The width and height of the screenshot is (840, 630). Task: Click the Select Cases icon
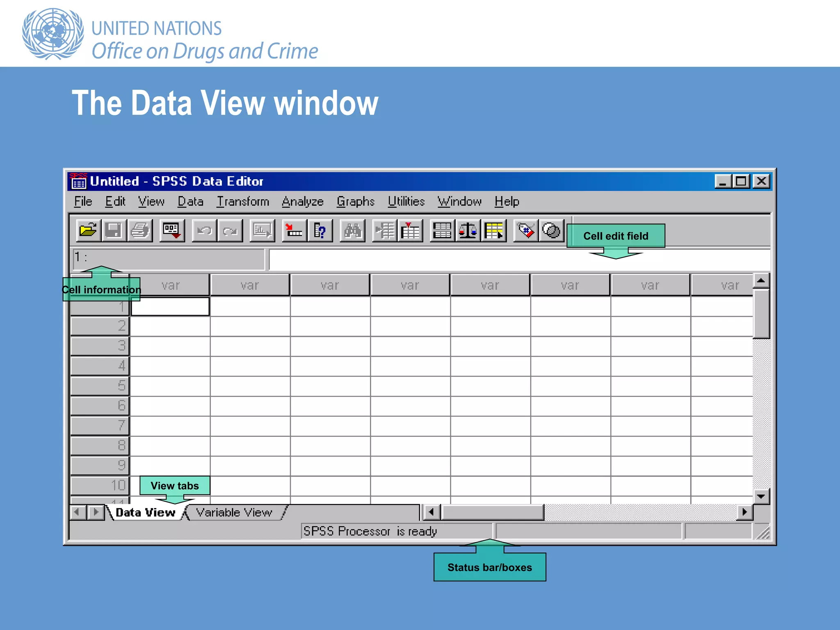[494, 231]
